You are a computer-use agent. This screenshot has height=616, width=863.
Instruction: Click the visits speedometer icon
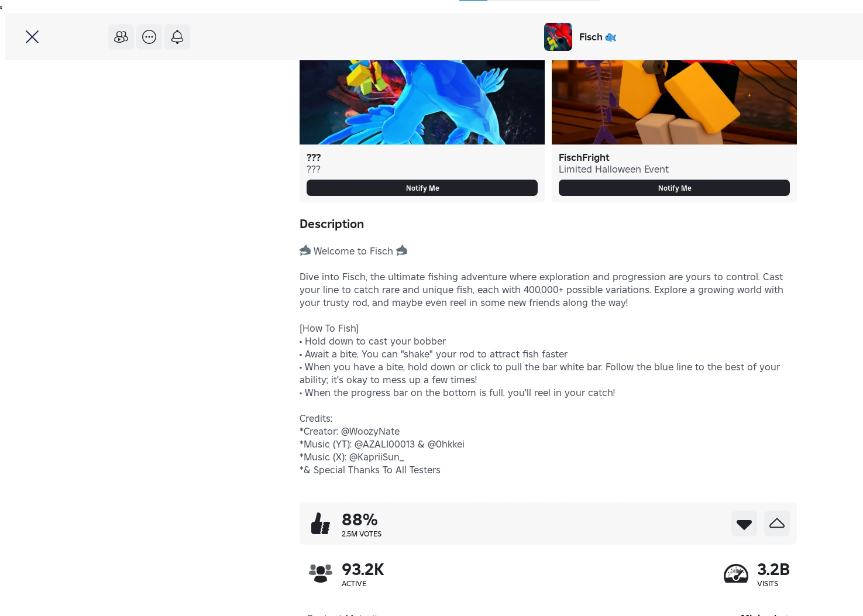pos(736,573)
